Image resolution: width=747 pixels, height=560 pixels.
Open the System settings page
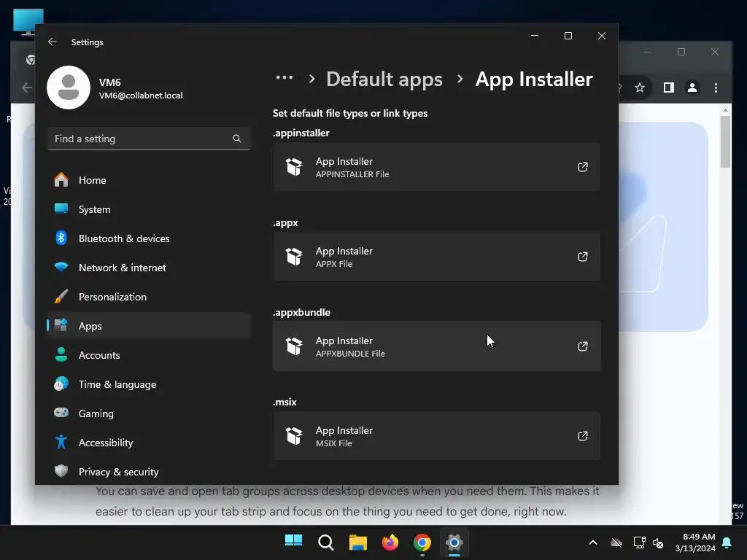[149, 209]
